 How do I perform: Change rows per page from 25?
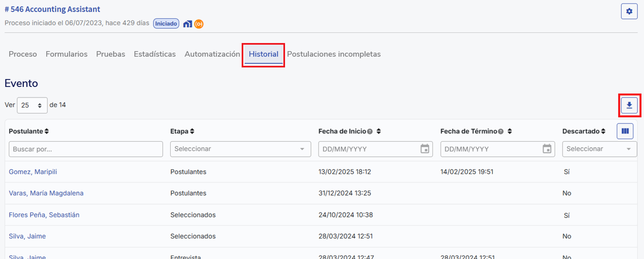(x=32, y=106)
